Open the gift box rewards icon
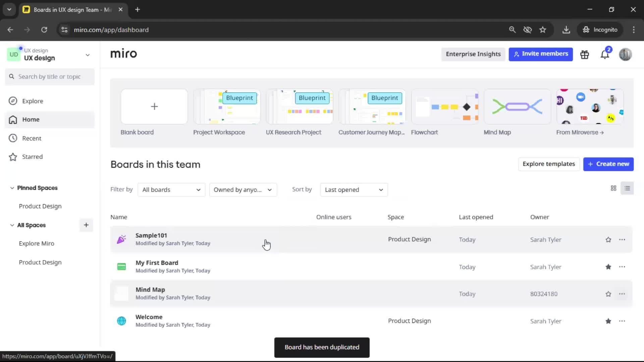 click(585, 54)
